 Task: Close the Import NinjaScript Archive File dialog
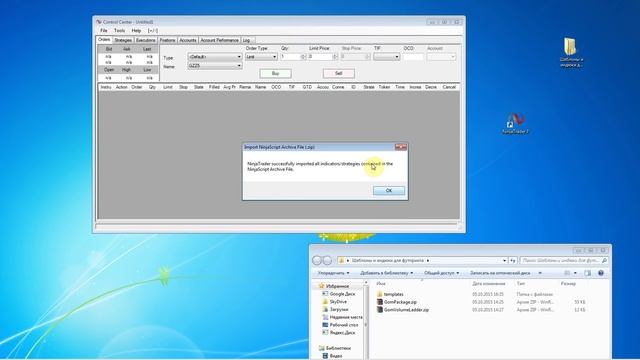pyautogui.click(x=401, y=147)
